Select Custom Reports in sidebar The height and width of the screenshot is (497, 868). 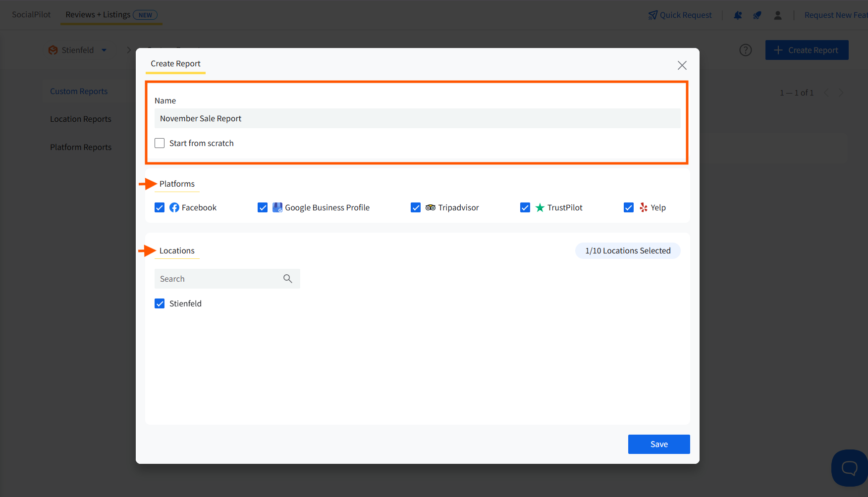point(79,91)
